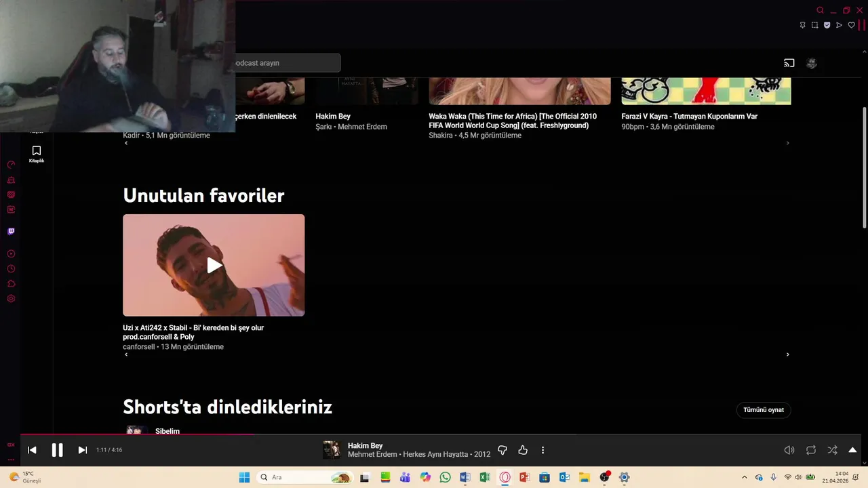Open the sidebar three-dots setup menu

pyautogui.click(x=11, y=460)
